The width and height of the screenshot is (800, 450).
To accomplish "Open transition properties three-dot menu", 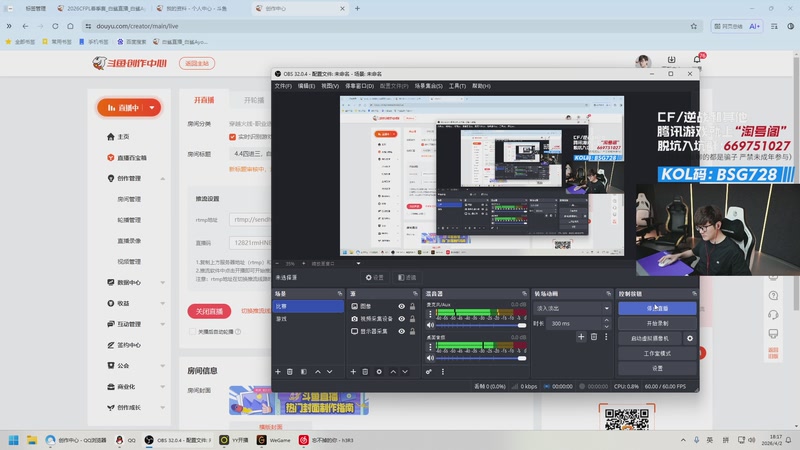I will (606, 337).
